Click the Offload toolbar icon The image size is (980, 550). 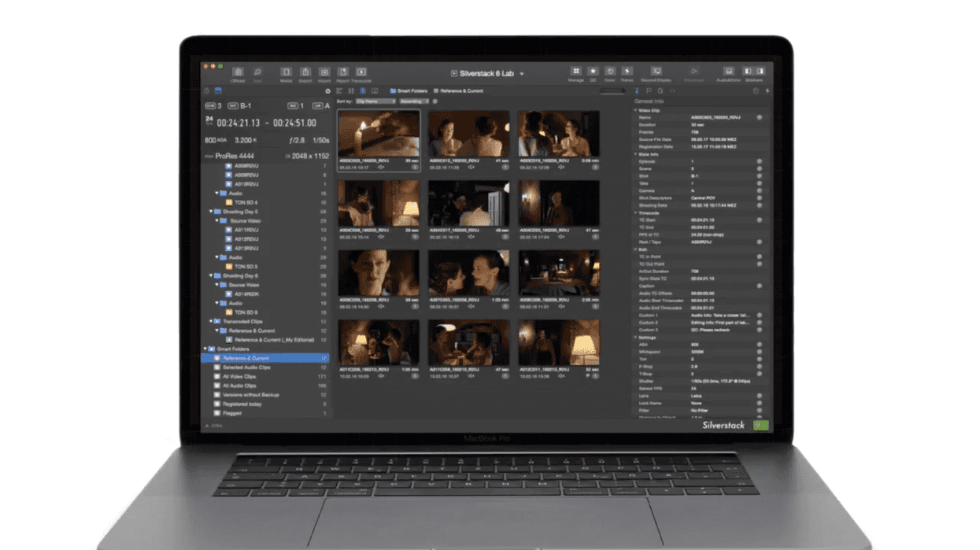click(237, 72)
